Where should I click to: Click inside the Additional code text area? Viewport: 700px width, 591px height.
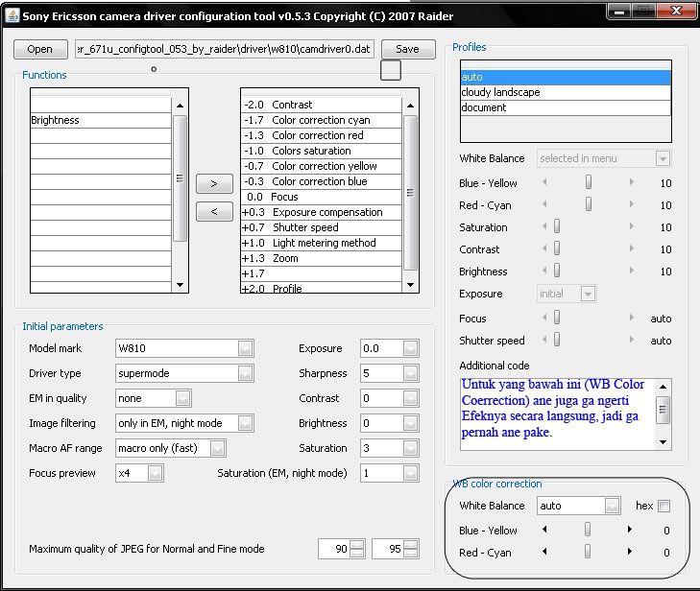pyautogui.click(x=558, y=414)
